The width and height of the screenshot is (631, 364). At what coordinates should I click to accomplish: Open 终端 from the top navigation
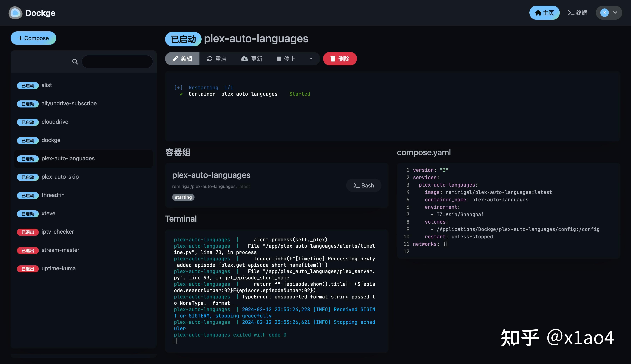click(577, 13)
